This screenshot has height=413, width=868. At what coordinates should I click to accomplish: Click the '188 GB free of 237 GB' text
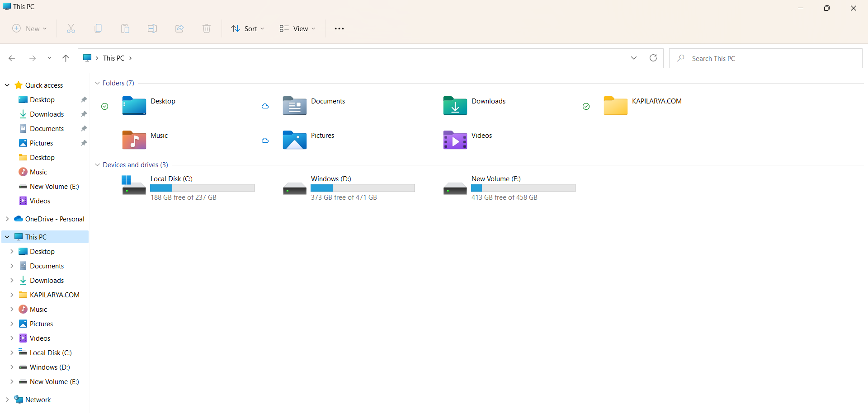[x=184, y=197]
